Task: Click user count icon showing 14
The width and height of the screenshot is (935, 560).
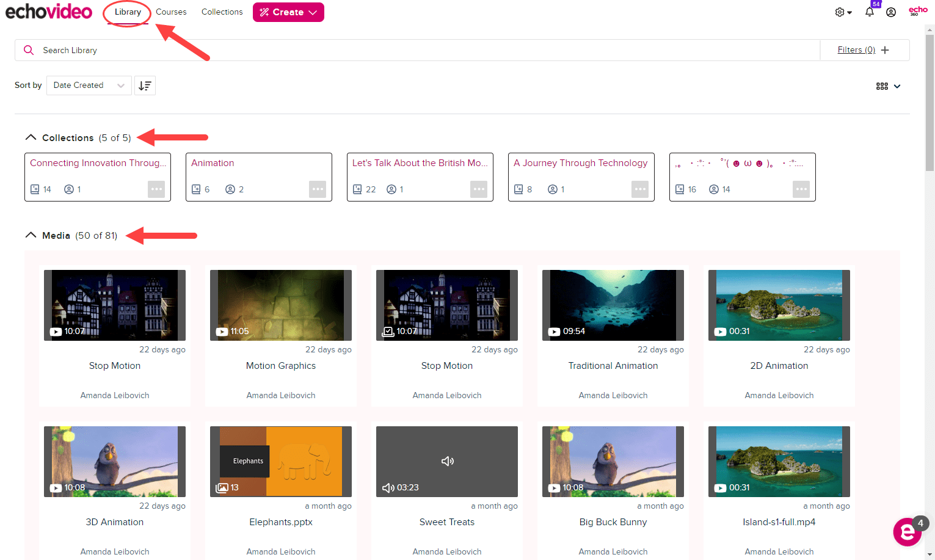Action: click(x=714, y=189)
